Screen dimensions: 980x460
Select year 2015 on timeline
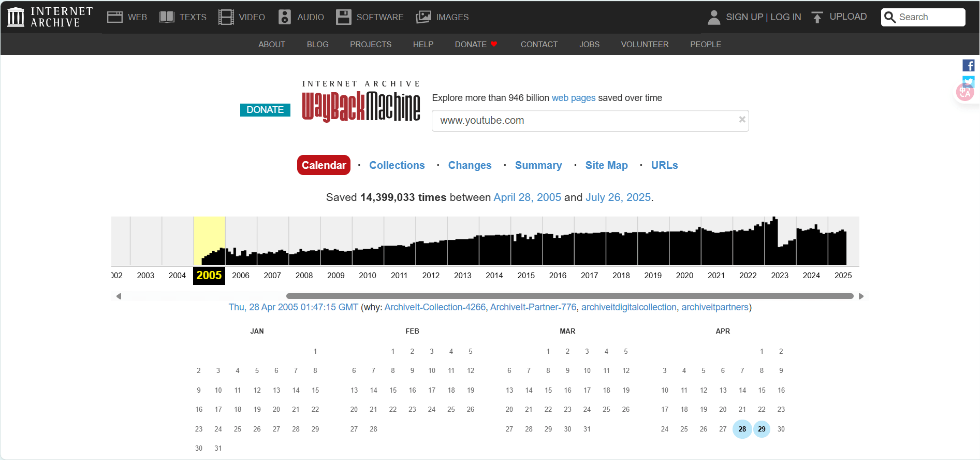click(x=526, y=276)
